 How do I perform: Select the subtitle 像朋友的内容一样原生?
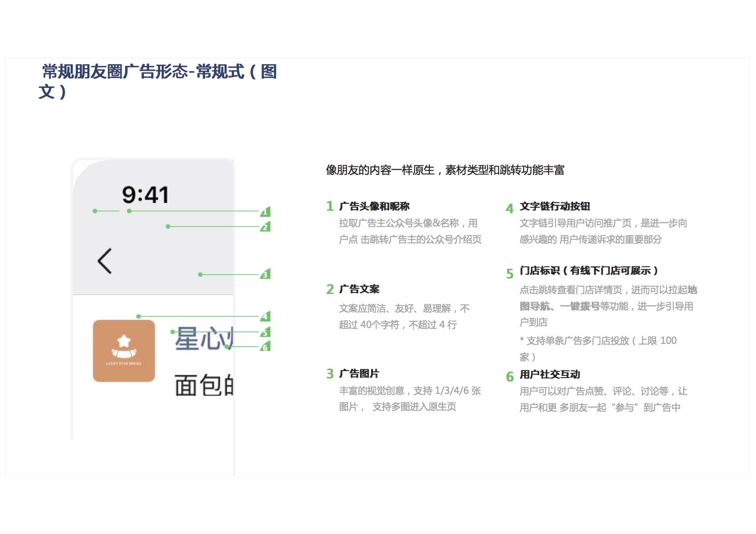point(445,170)
